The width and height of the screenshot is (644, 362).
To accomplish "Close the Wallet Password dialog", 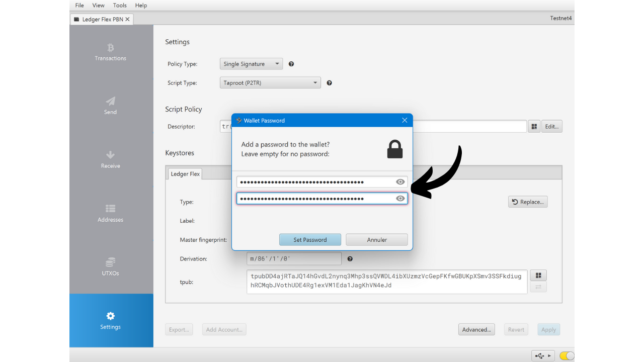I will pyautogui.click(x=405, y=121).
